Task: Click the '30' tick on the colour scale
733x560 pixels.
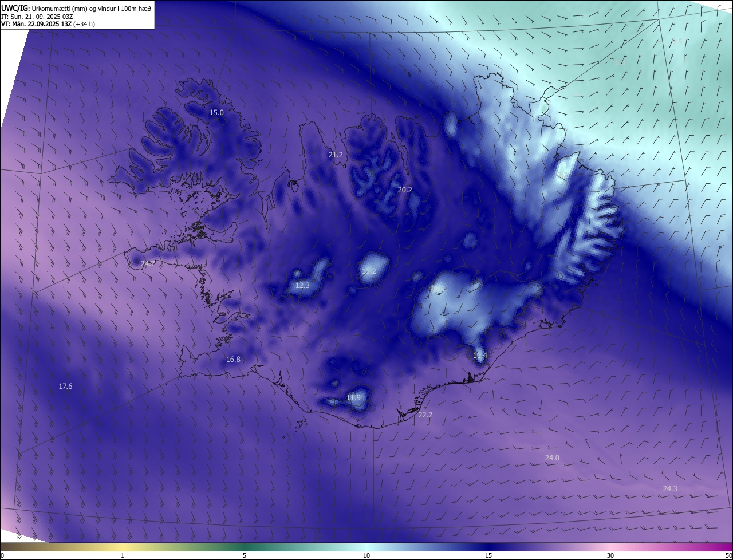Action: click(610, 555)
